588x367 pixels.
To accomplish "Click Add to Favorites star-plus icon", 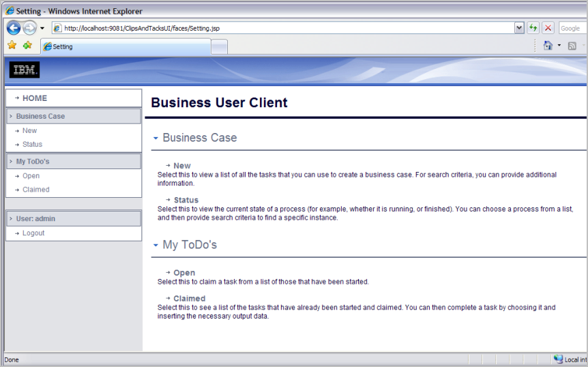I will coord(27,45).
